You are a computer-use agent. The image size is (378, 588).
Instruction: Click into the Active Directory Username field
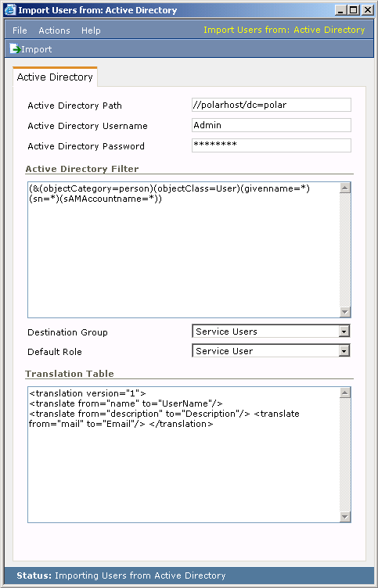click(272, 125)
